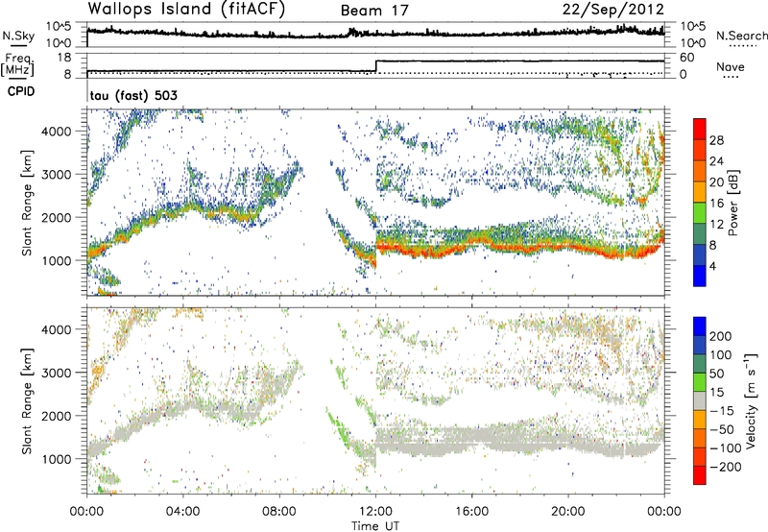
Task: Click the 'tau (fast) 503' text
Action: [x=133, y=95]
